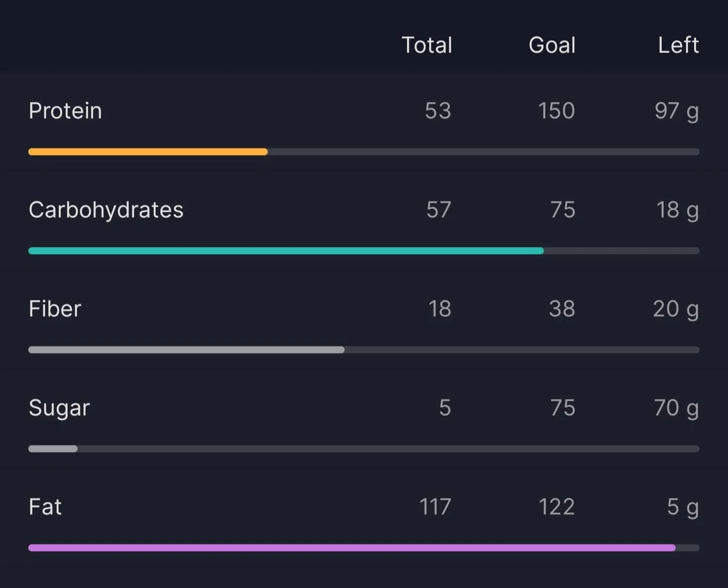
Task: Click the Fiber goal value 38
Action: 562,309
